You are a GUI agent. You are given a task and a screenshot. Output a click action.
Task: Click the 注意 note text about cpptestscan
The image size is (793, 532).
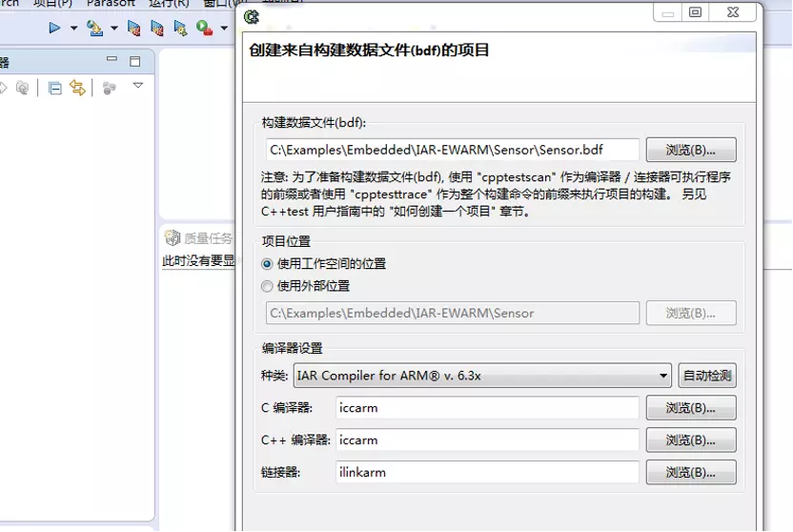(x=496, y=194)
